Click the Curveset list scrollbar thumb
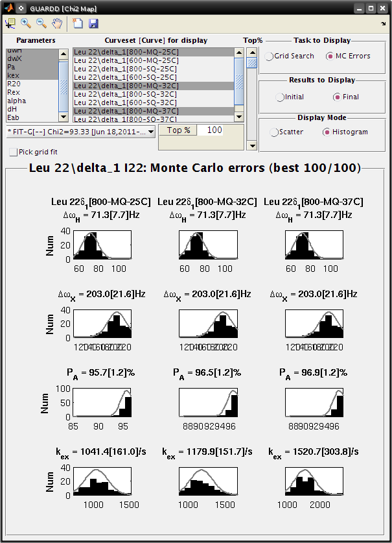This screenshot has height=543, width=392. pos(239,81)
